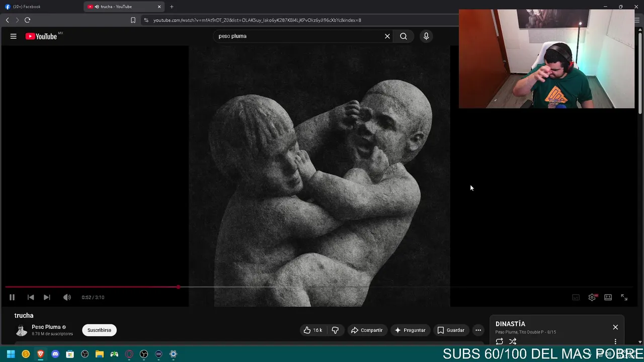Skip to the next playlist video
The height and width of the screenshot is (362, 644).
click(x=47, y=297)
